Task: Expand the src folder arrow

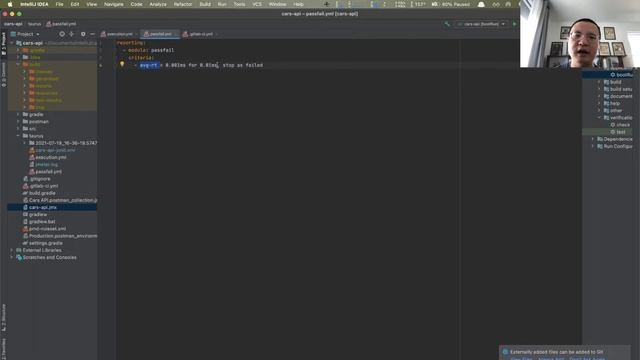Action: (18, 129)
